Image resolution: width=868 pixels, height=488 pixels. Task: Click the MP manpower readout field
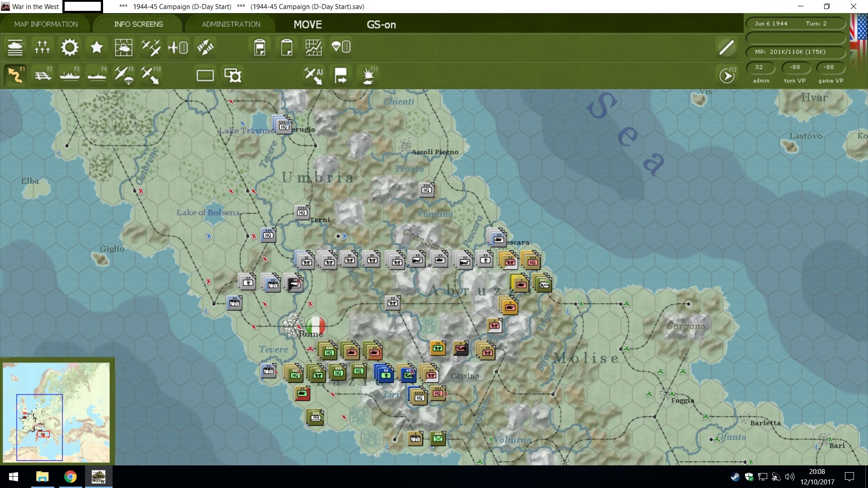(x=795, y=52)
